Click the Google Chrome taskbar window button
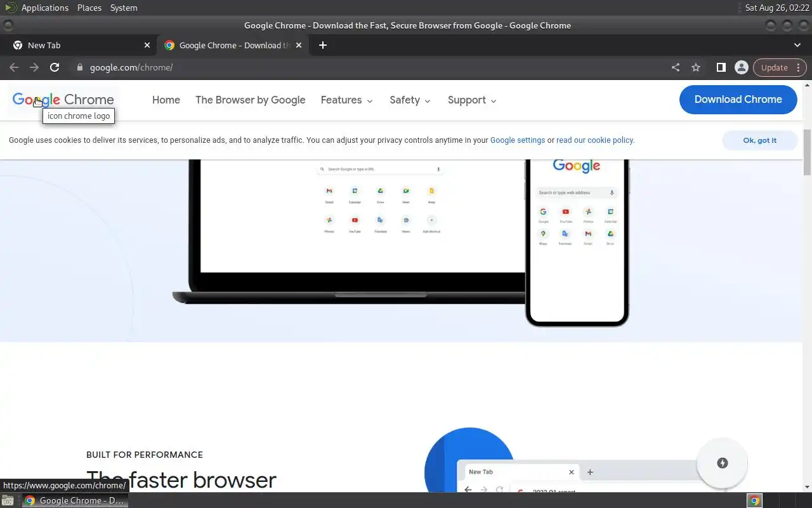Image resolution: width=812 pixels, height=508 pixels. [75, 500]
